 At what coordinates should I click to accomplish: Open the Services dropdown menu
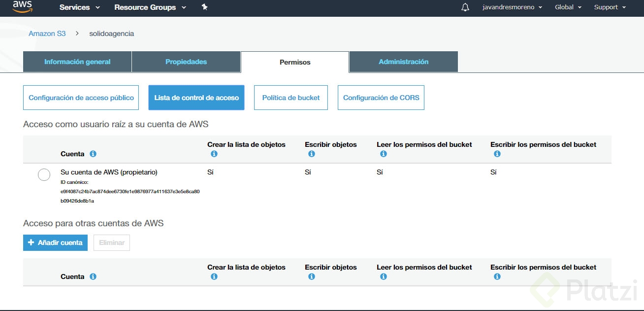(x=79, y=7)
